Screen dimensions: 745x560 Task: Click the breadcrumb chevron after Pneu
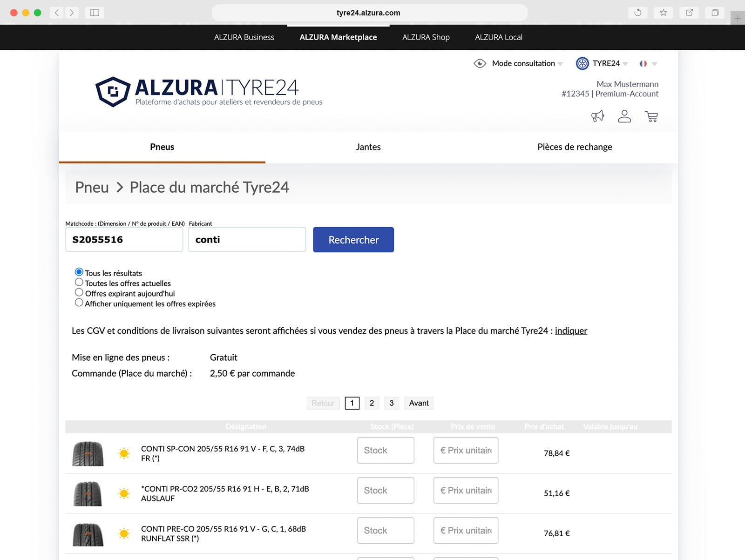tap(120, 187)
